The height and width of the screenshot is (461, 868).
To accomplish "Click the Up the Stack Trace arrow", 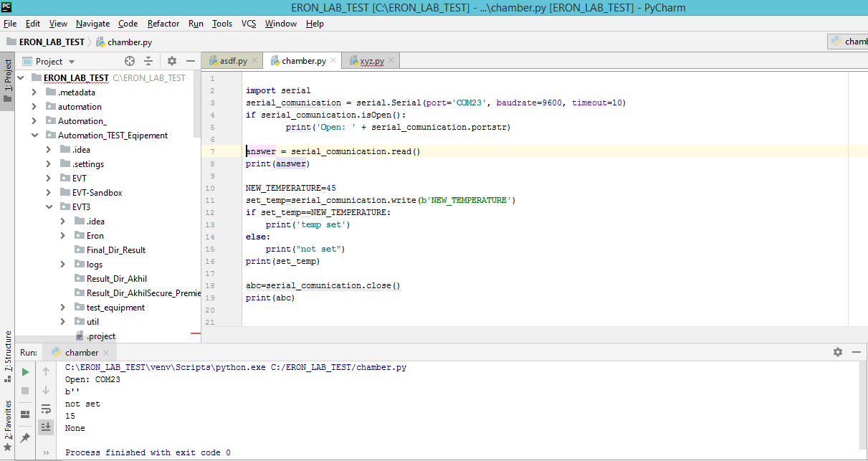I will 45,371.
